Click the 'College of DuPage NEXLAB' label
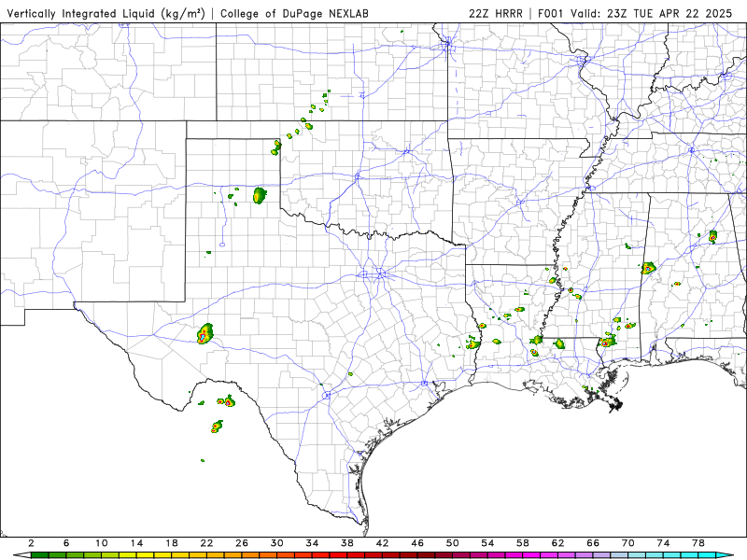 tap(294, 14)
